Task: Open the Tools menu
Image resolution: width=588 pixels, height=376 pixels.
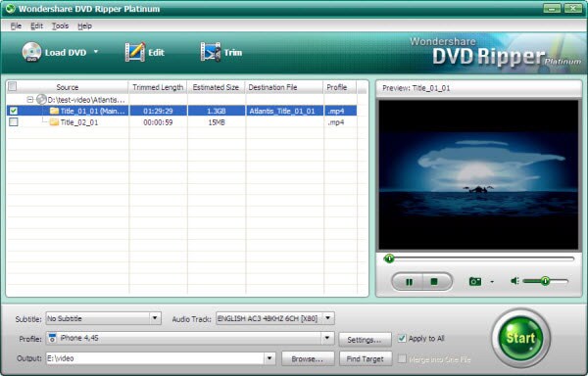Action: point(60,25)
